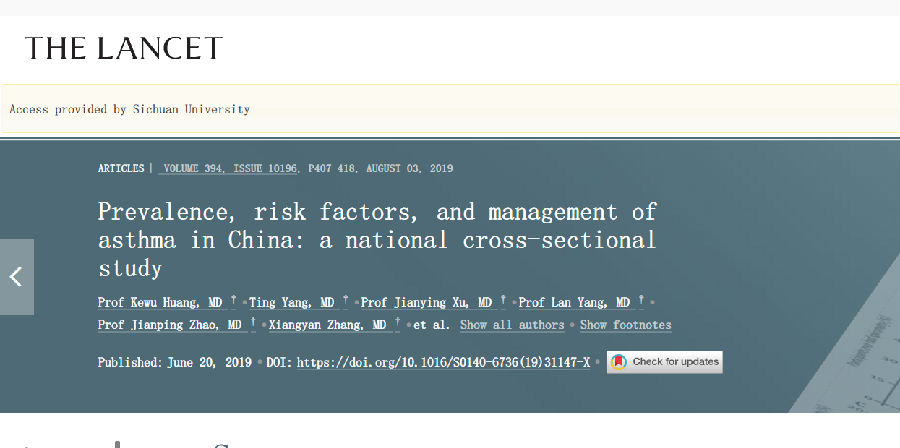Viewport: 900px width, 448px height.
Task: Expand Show footnotes
Action: [626, 325]
